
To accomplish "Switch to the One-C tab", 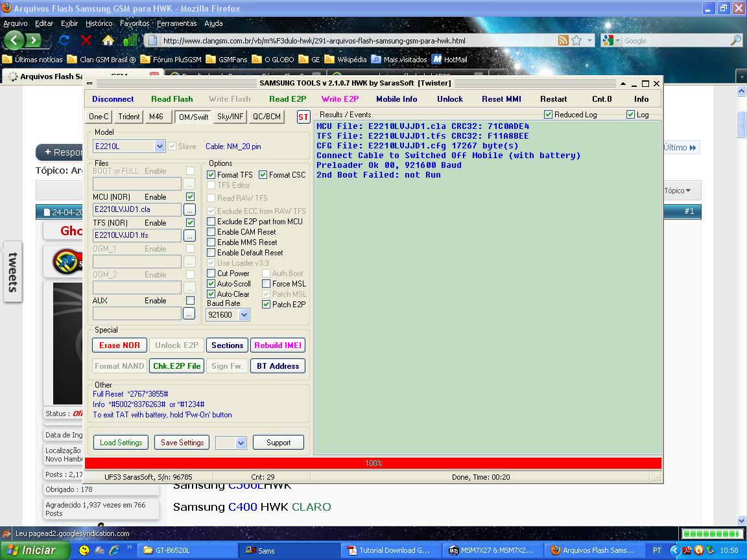I will pos(99,117).
